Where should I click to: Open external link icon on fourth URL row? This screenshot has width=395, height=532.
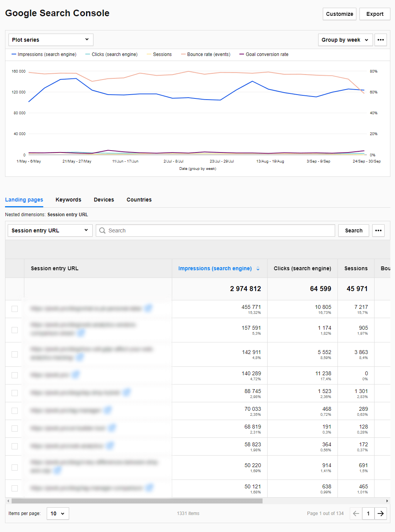coord(76,375)
